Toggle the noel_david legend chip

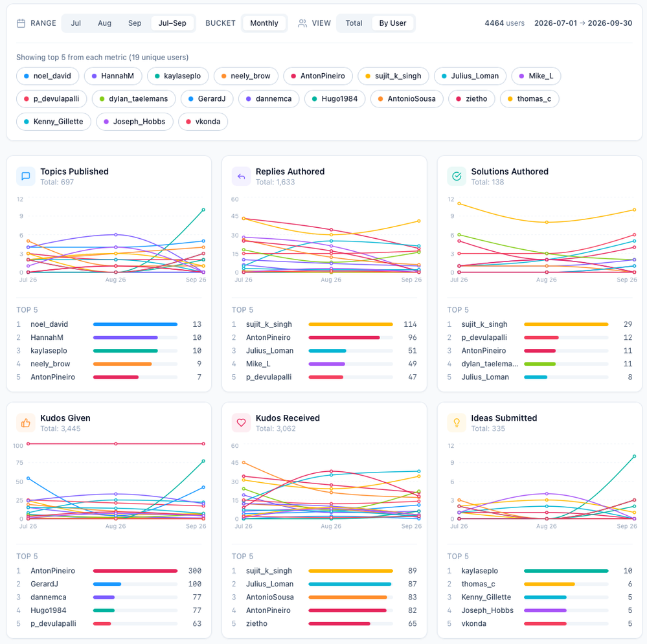47,76
